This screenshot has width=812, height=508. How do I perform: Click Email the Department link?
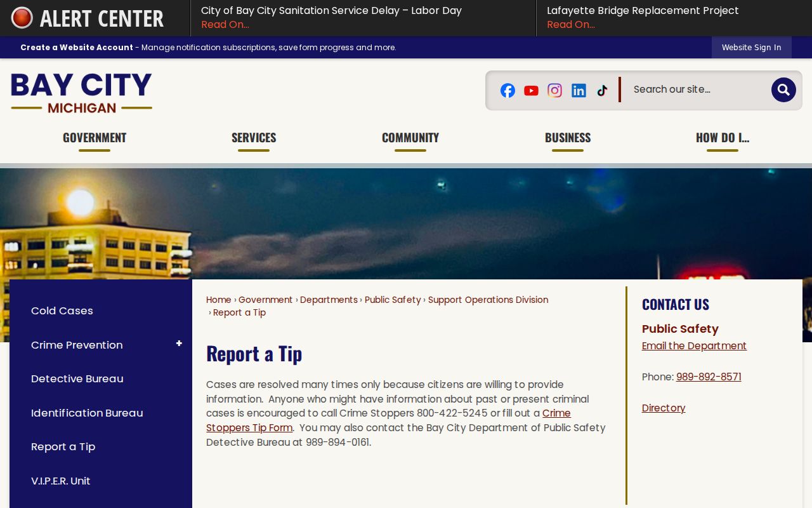click(x=694, y=346)
